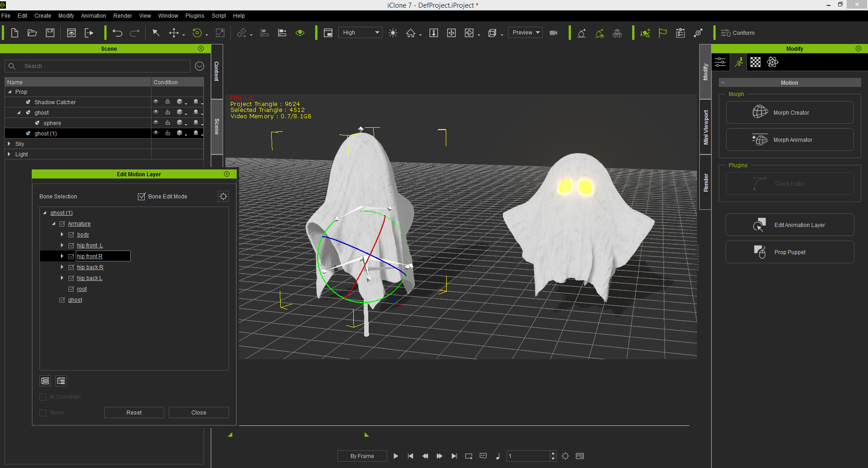This screenshot has height=468, width=868.
Task: Click the Undo arrow icon
Action: click(x=117, y=33)
